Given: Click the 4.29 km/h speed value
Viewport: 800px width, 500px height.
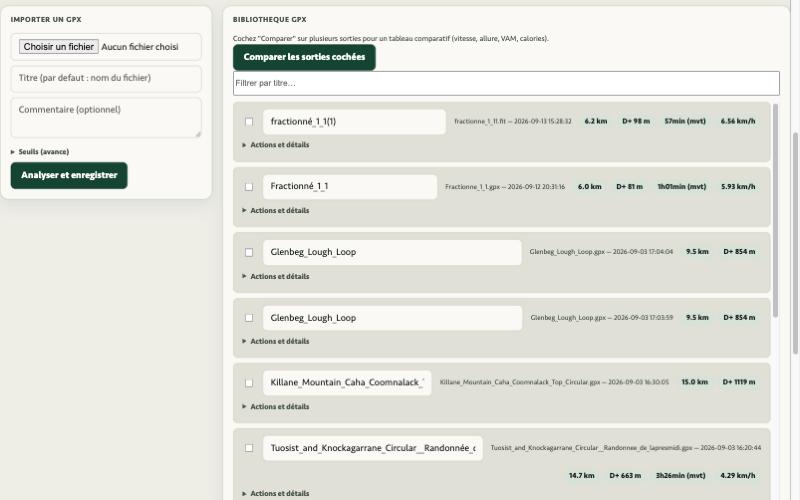Looking at the screenshot, I should point(738,476).
